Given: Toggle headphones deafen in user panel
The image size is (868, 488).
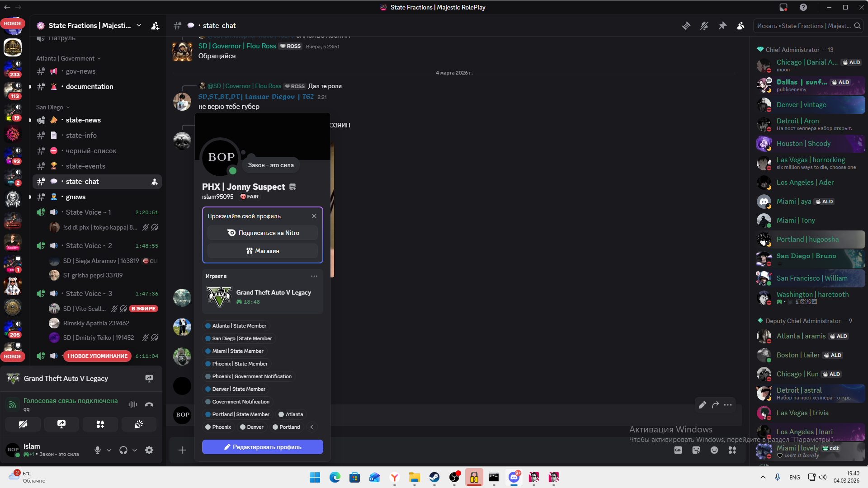Looking at the screenshot, I should click(x=123, y=450).
